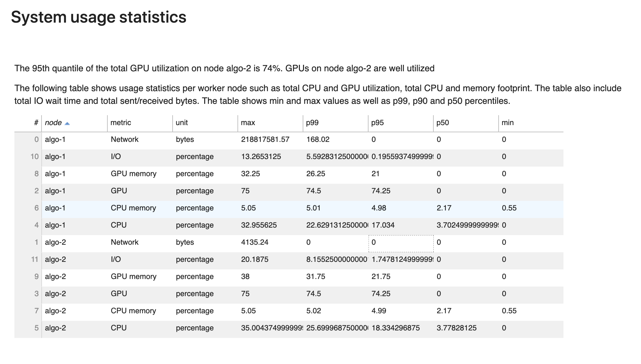Screen dimensions: 641x364
Task: Select the algo-2 GPU memory max value 38
Action: 245,276
